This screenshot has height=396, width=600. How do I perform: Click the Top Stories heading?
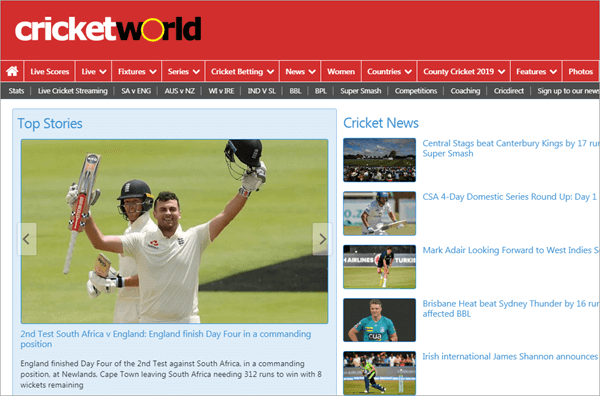pos(50,124)
